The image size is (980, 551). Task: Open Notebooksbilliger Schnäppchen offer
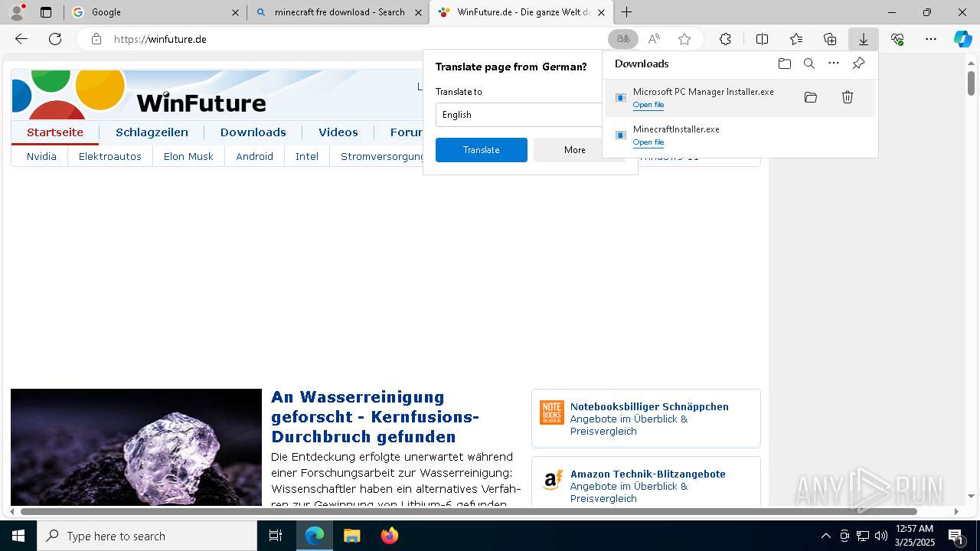tap(646, 419)
